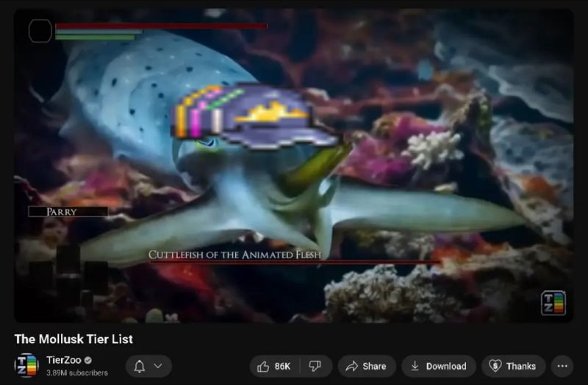Click the pixelated cap on the cuttlefish
Viewport: 588px width, 385px height.
click(254, 115)
